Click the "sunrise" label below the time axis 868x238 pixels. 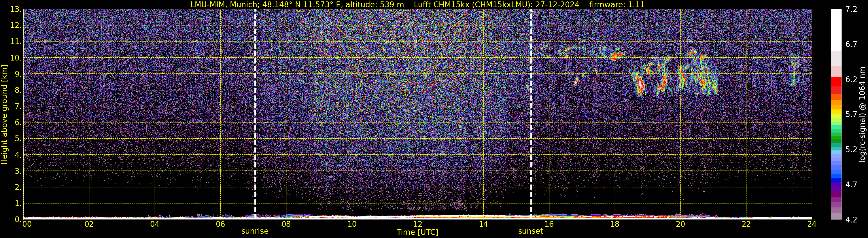tap(255, 231)
